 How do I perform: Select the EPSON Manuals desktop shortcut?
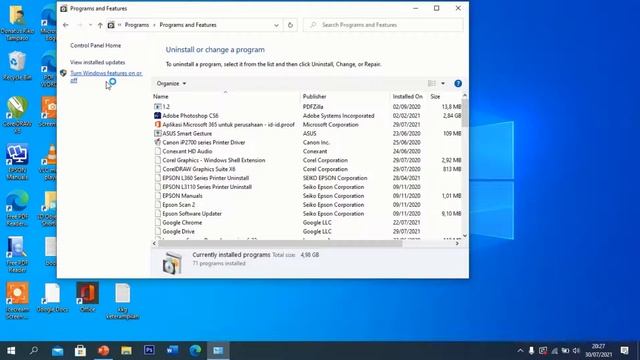click(x=17, y=162)
